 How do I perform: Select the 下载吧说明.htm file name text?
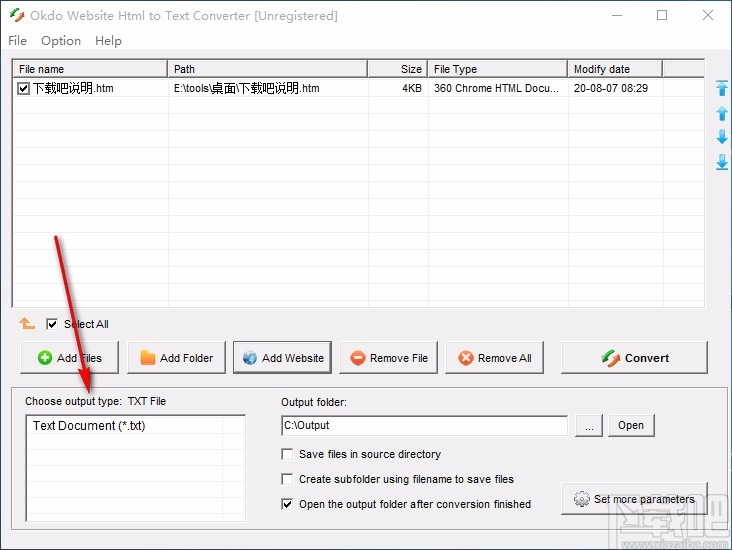click(x=73, y=88)
